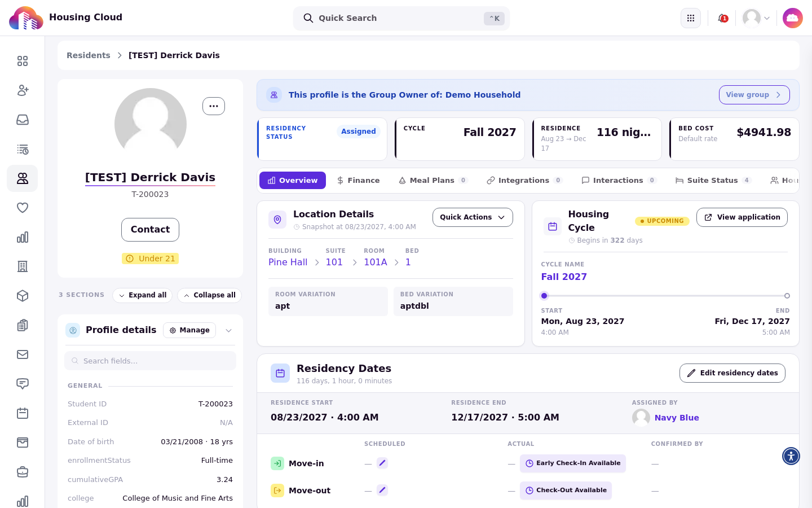Edit scheduled Move-out with pencil icon
The image size is (812, 508).
[382, 490]
